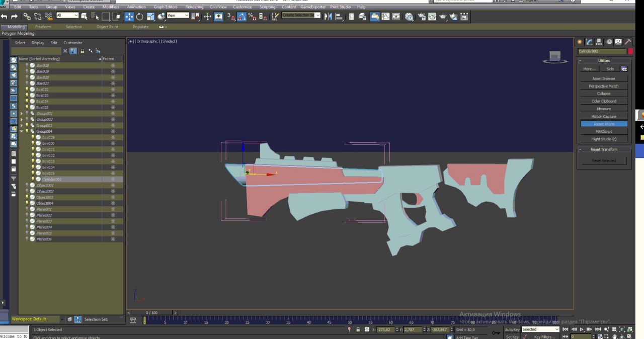
Task: Collapse the Group004 tree node
Action: pos(21,132)
